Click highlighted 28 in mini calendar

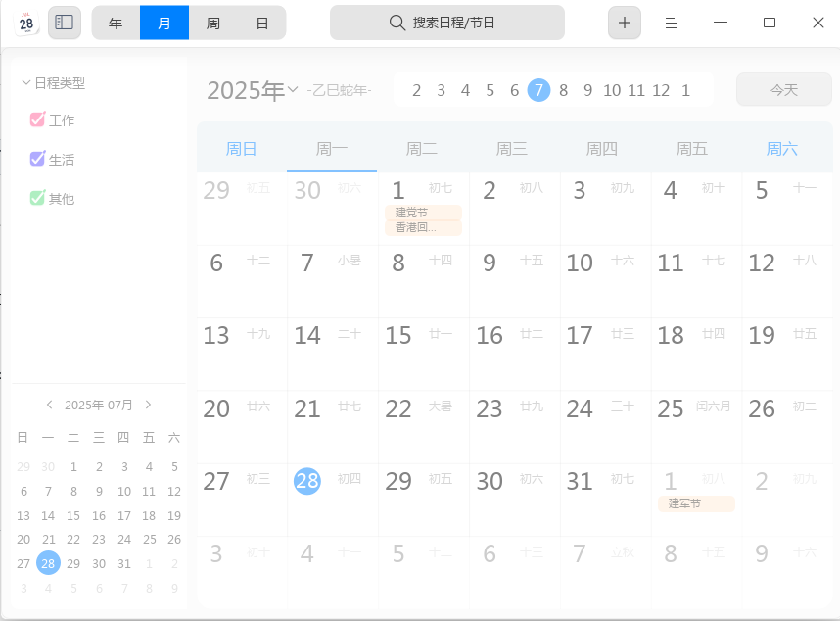tap(48, 563)
